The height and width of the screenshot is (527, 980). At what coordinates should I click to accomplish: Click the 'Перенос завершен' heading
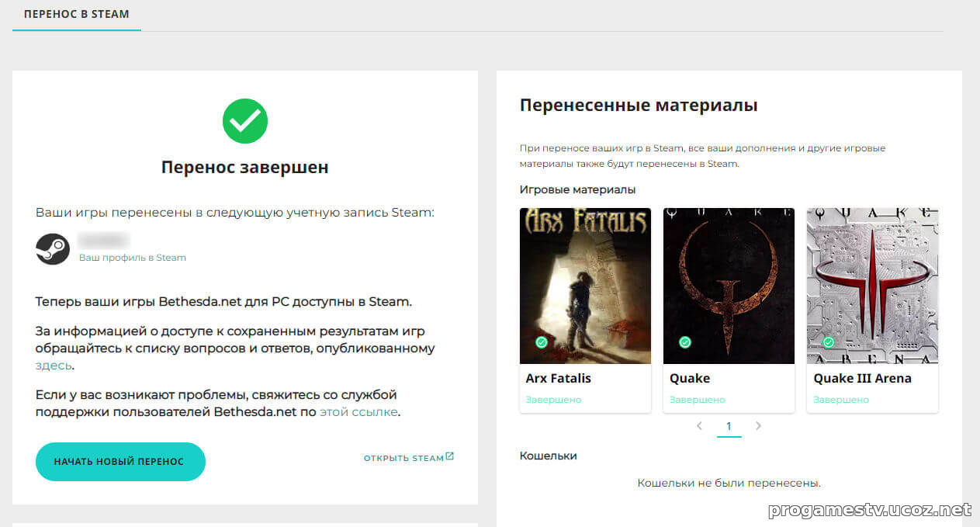tap(245, 168)
